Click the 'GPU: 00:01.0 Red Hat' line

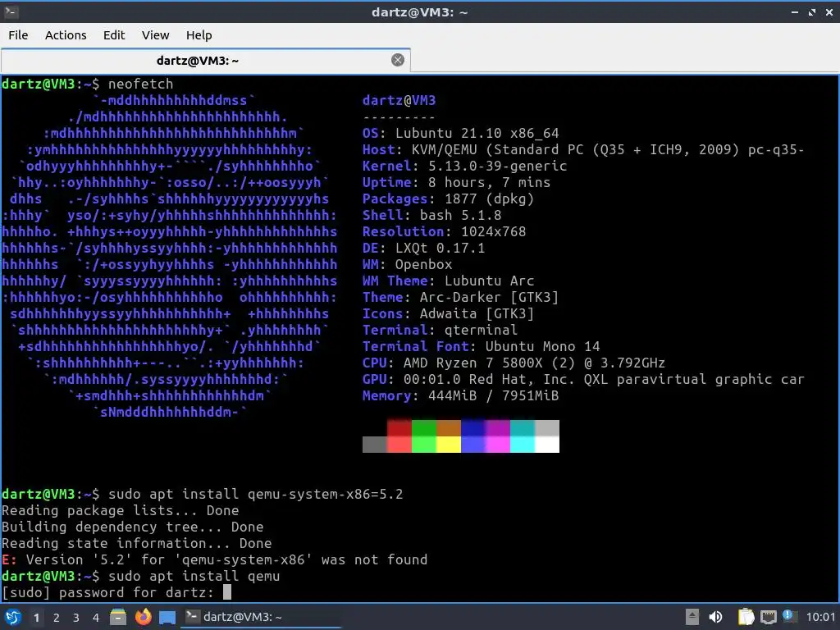[x=583, y=379]
